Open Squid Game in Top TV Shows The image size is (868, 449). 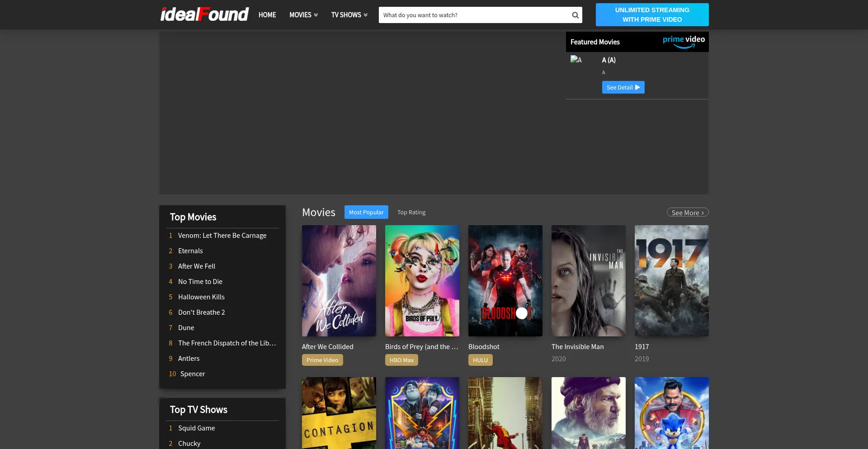pos(196,428)
